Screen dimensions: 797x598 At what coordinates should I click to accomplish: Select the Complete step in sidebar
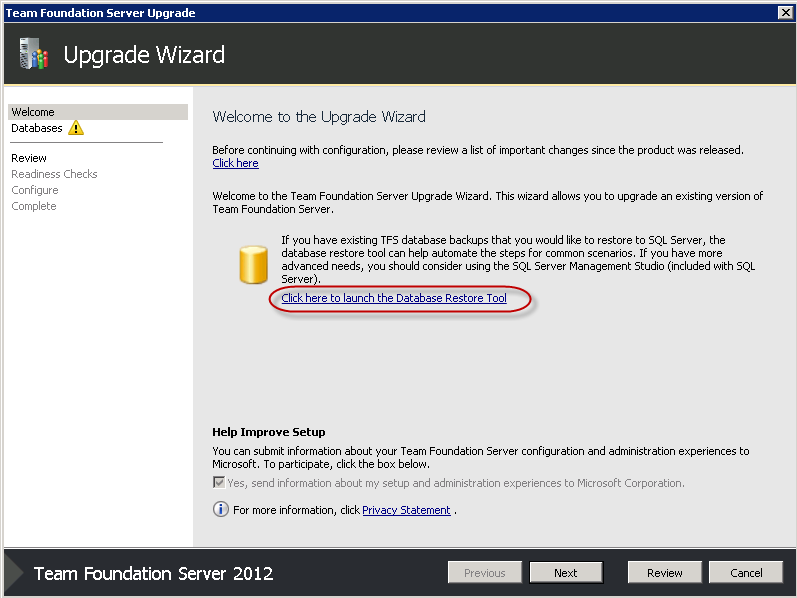pyautogui.click(x=34, y=206)
